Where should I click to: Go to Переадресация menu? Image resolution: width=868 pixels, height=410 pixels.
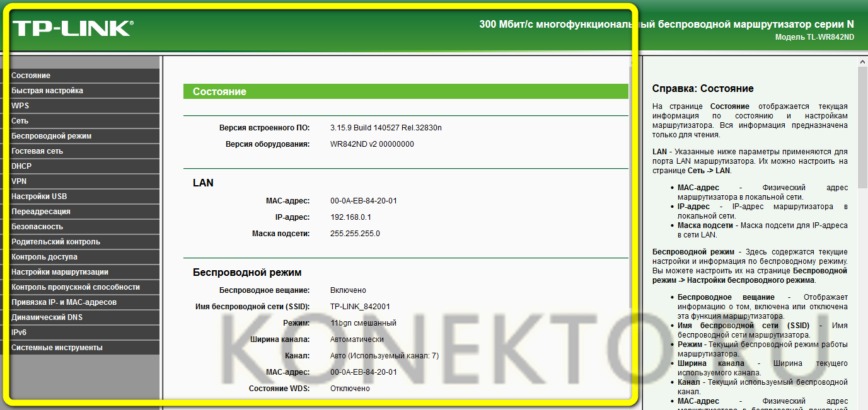79,212
